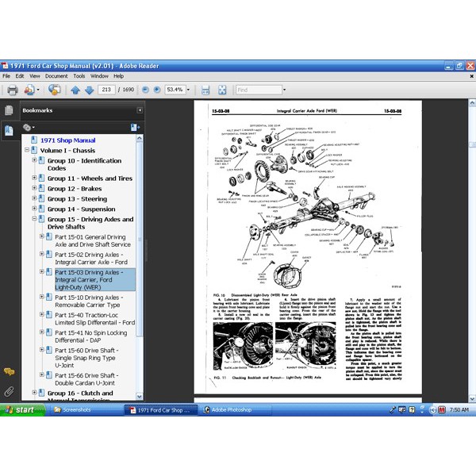The image size is (476, 476).
Task: Open the Window menu
Action: 99,76
